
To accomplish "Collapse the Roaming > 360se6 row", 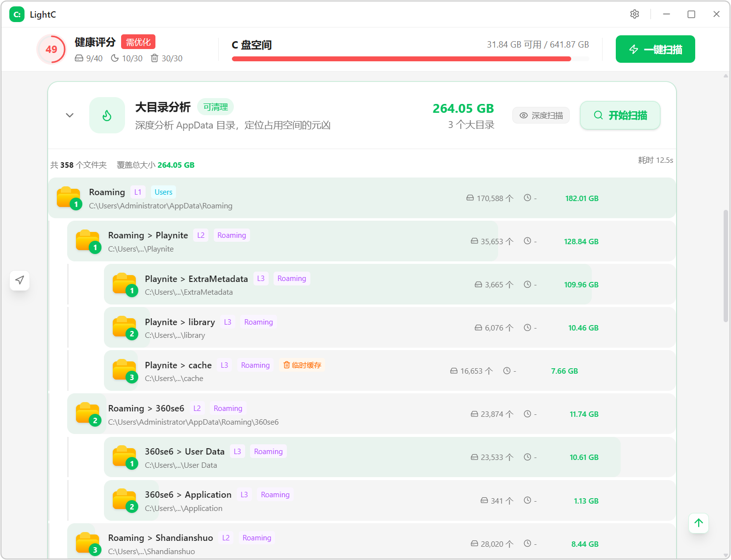I will point(371,414).
